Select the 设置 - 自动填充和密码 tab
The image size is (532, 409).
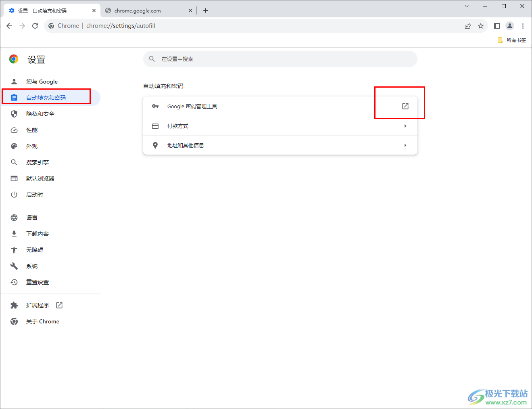click(x=52, y=10)
